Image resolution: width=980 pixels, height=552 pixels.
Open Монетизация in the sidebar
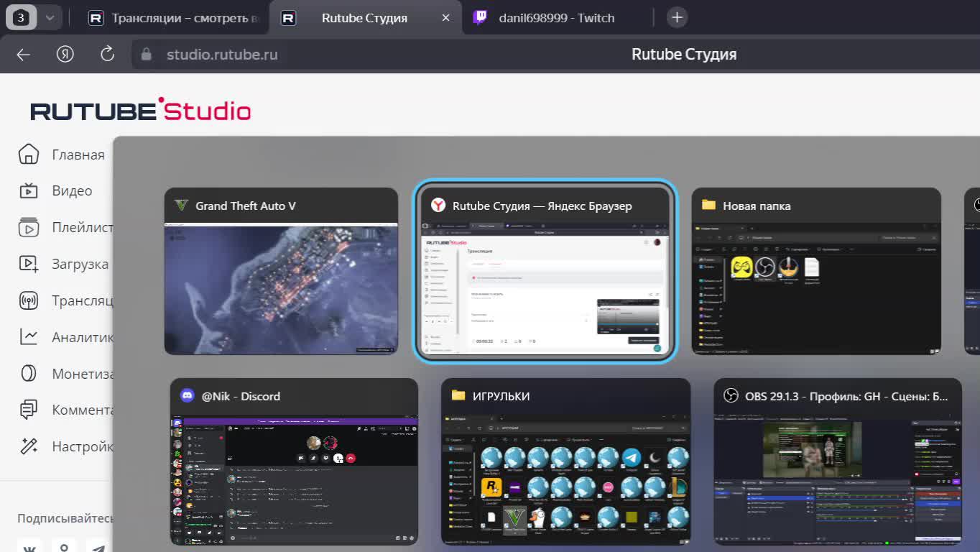(65, 374)
